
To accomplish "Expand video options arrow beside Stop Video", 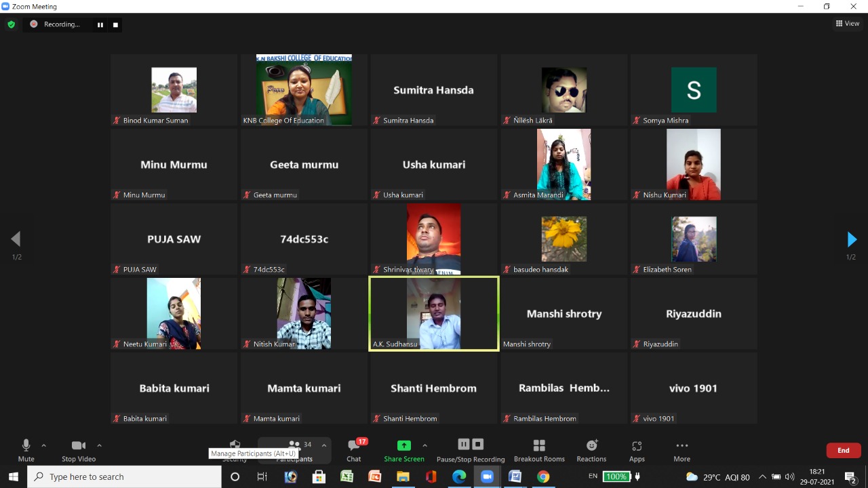I will 99,445.
